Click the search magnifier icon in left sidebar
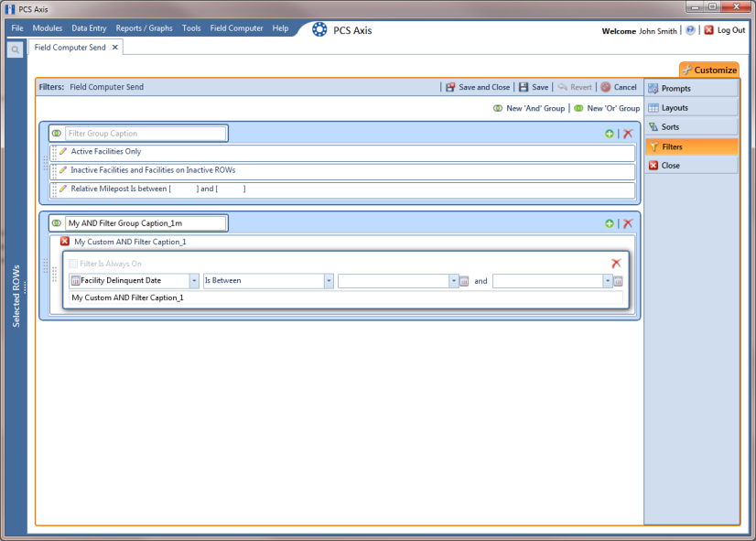Viewport: 756px width, 541px height. click(x=15, y=49)
